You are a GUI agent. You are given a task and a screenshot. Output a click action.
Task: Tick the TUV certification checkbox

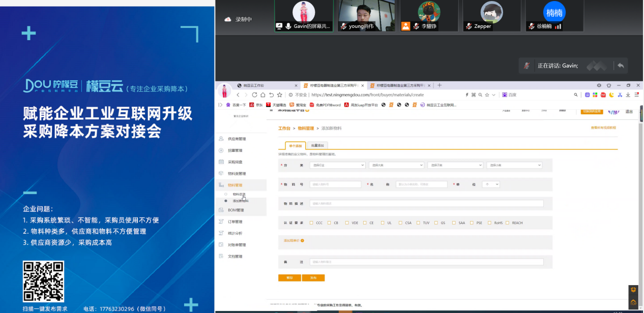[x=419, y=223]
